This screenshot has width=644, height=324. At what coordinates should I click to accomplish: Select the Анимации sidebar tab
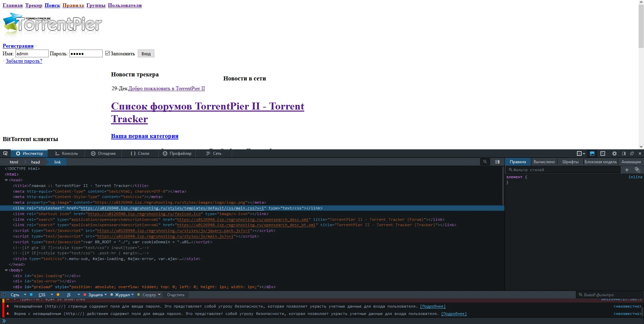[631, 162]
